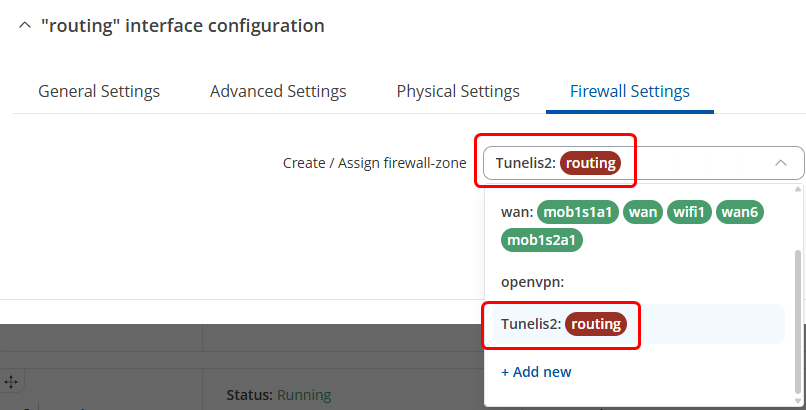Collapse the "routing" interface configuration section
This screenshot has height=410, width=806.
pyautogui.click(x=25, y=25)
